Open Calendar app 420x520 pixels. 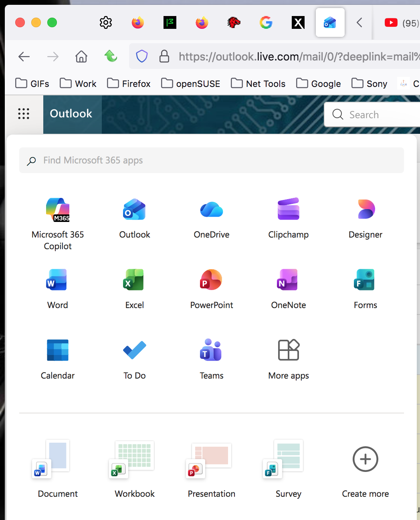click(x=58, y=359)
